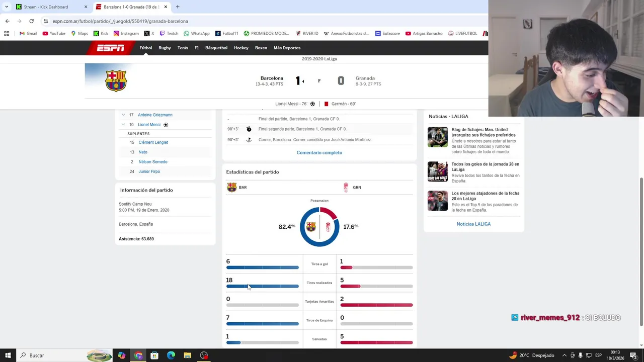Open the Artigas Borracho bookmark
The height and width of the screenshot is (362, 644).
pyautogui.click(x=424, y=34)
